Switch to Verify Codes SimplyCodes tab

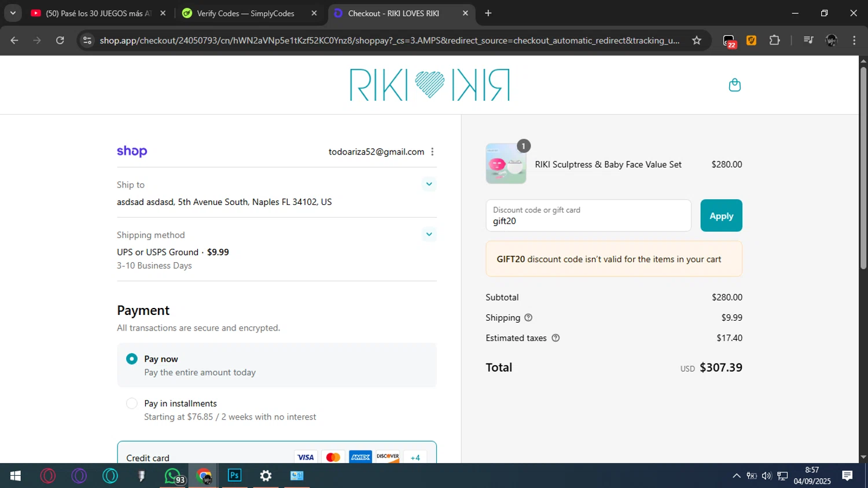point(245,13)
